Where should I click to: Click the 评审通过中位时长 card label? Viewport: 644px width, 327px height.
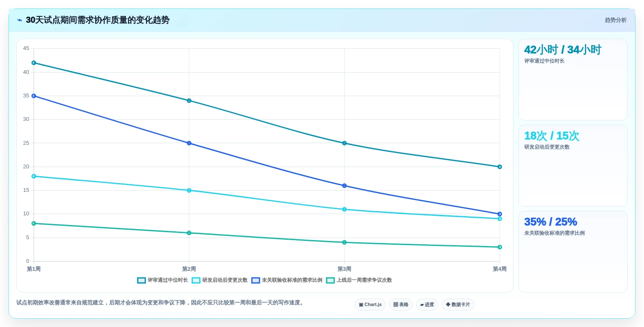(x=545, y=61)
